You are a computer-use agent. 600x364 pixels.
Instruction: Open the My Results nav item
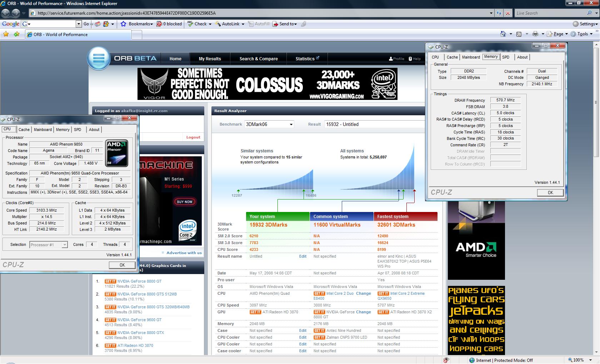pyautogui.click(x=210, y=59)
